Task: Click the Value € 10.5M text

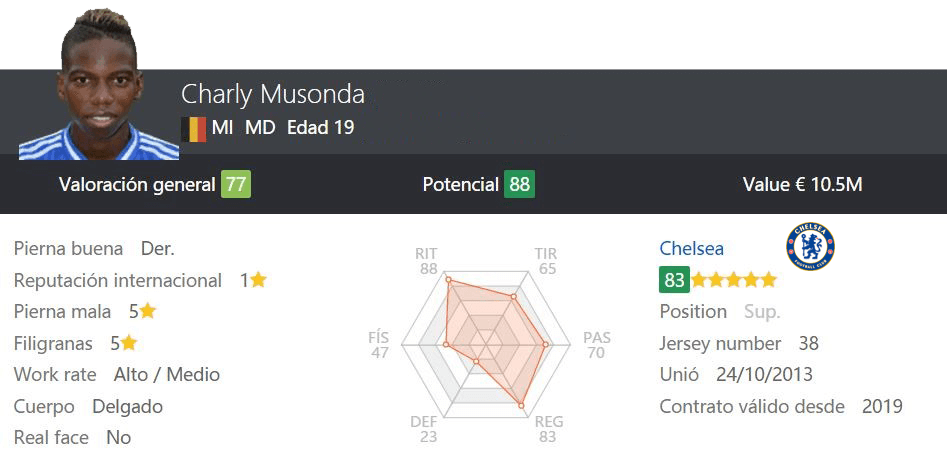Action: coord(803,185)
